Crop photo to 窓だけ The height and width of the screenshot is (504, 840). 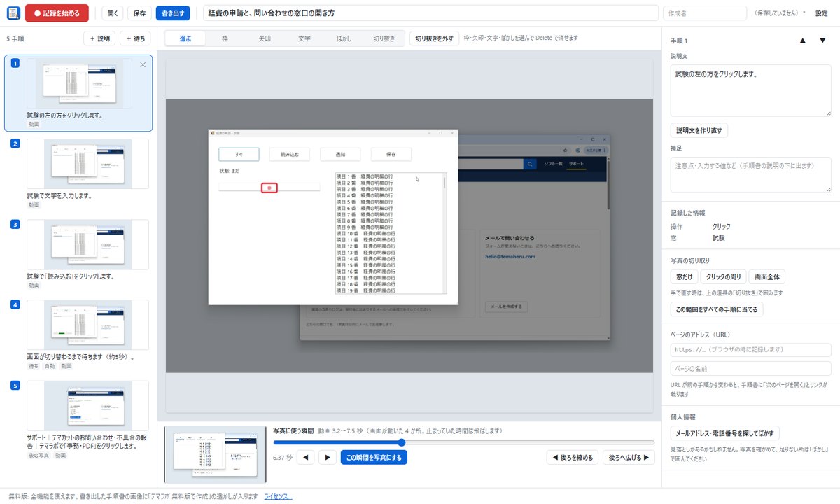coord(684,276)
